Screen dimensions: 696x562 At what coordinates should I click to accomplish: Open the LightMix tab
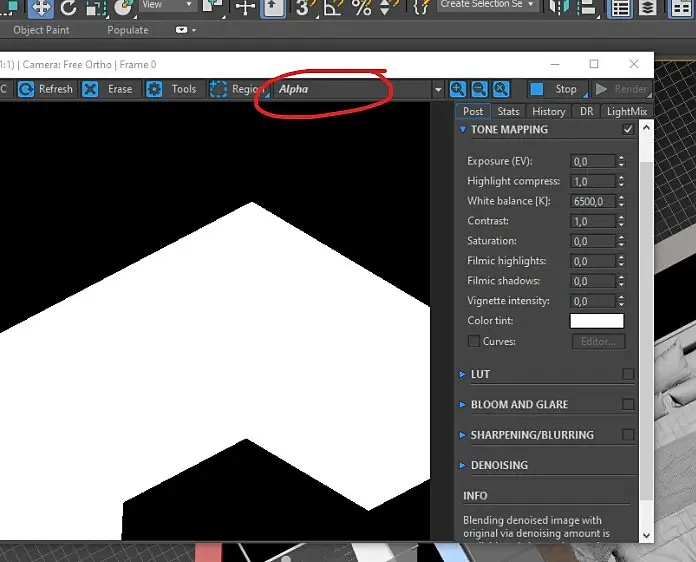[x=627, y=112]
